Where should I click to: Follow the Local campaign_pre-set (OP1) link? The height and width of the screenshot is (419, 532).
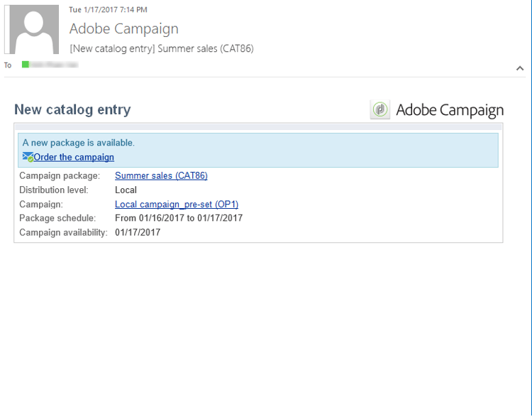point(177,204)
